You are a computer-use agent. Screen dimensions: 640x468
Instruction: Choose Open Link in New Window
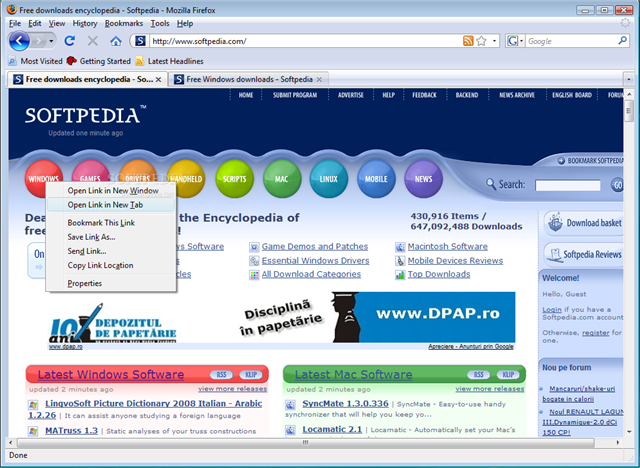pyautogui.click(x=111, y=191)
